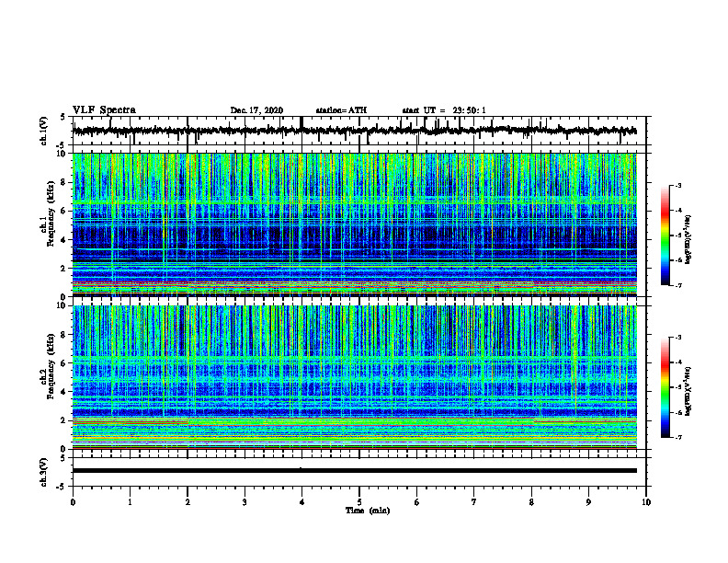Click the '0' tick on the time axis

[x=73, y=502]
